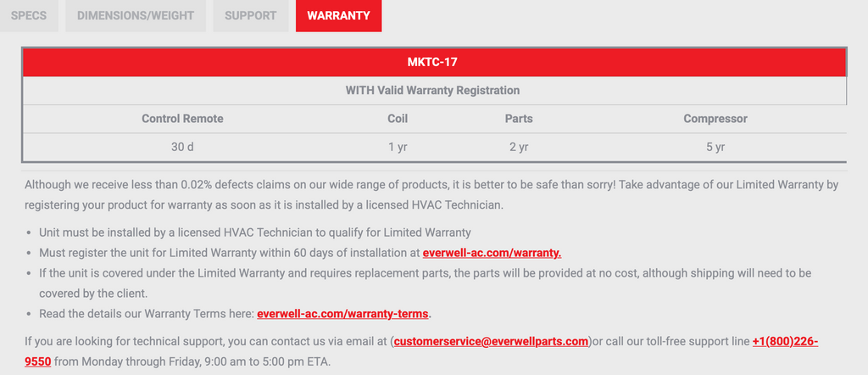Click the Control Remote column header

tap(182, 119)
